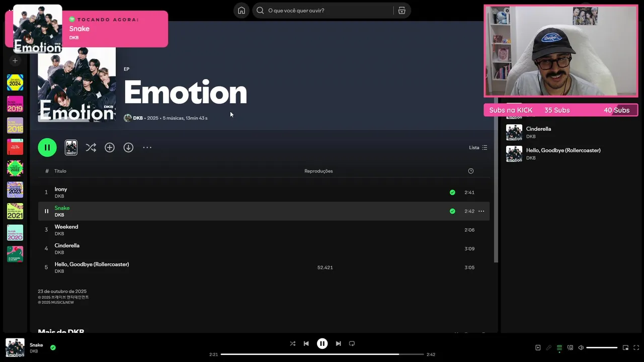This screenshot has height=362, width=644.
Task: Go to Spotify Home via house icon
Action: click(242, 11)
